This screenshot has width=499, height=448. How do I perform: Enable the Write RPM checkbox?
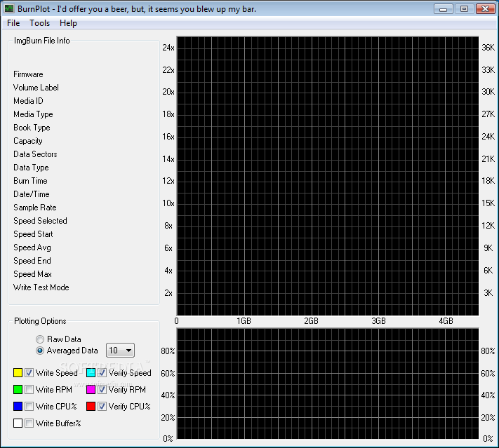coord(29,390)
